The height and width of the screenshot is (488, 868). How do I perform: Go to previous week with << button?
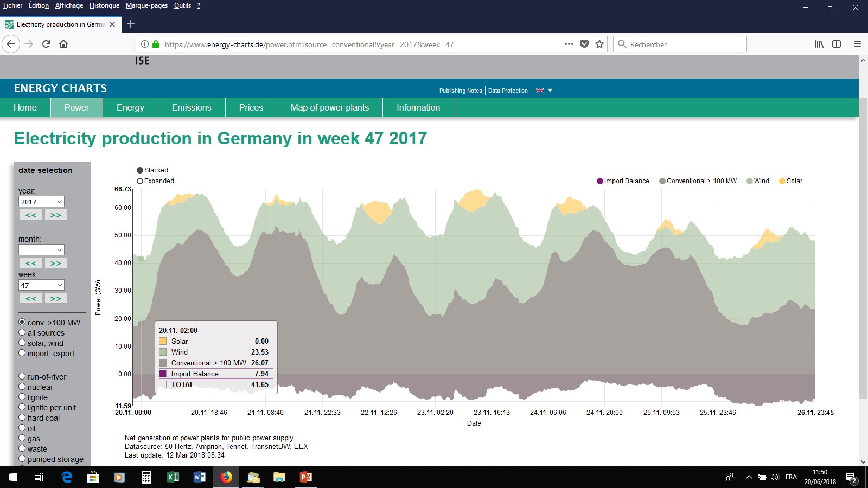(31, 298)
